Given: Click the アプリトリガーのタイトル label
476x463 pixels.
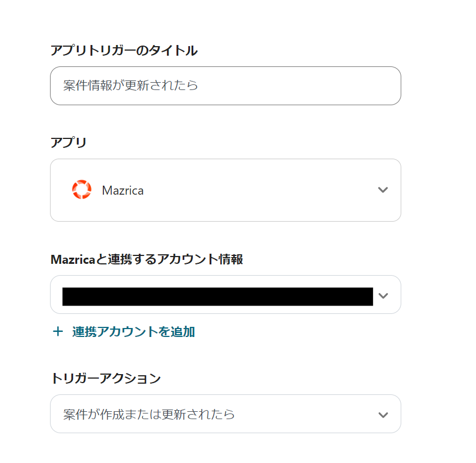Looking at the screenshot, I should point(124,50).
